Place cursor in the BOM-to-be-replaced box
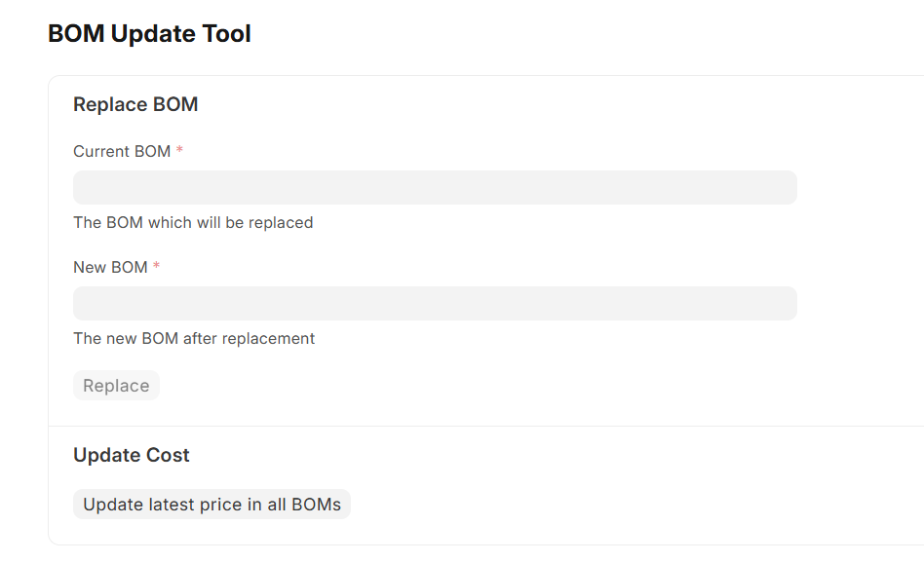The image size is (924, 563). click(435, 187)
